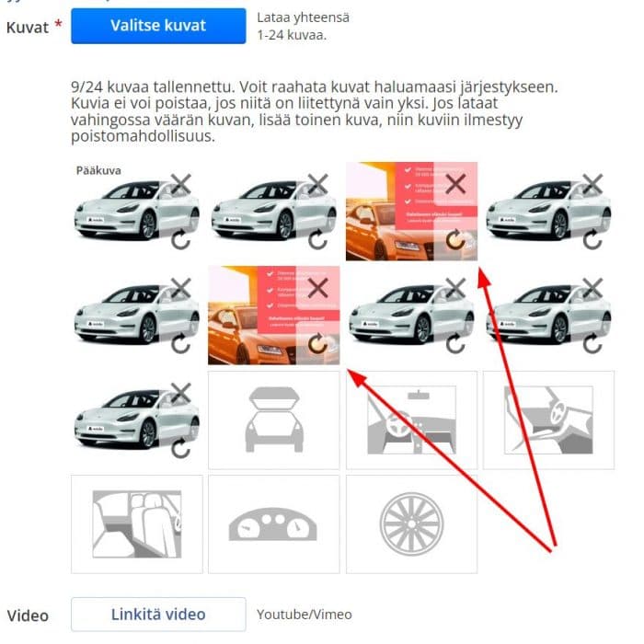Remove the second white Tesla image in first row
The width and height of the screenshot is (644, 644).
(318, 184)
